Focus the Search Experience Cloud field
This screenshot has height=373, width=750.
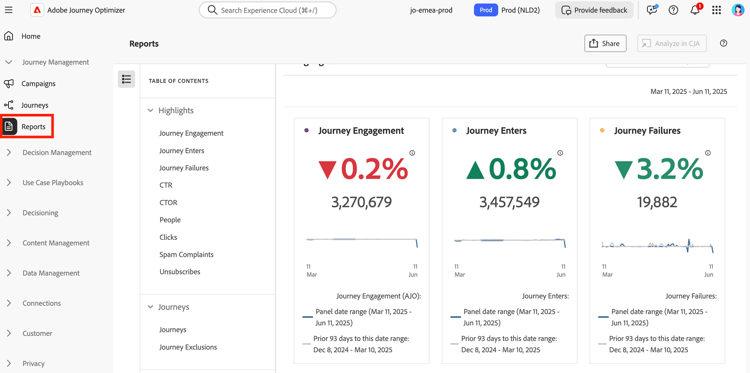click(x=267, y=10)
